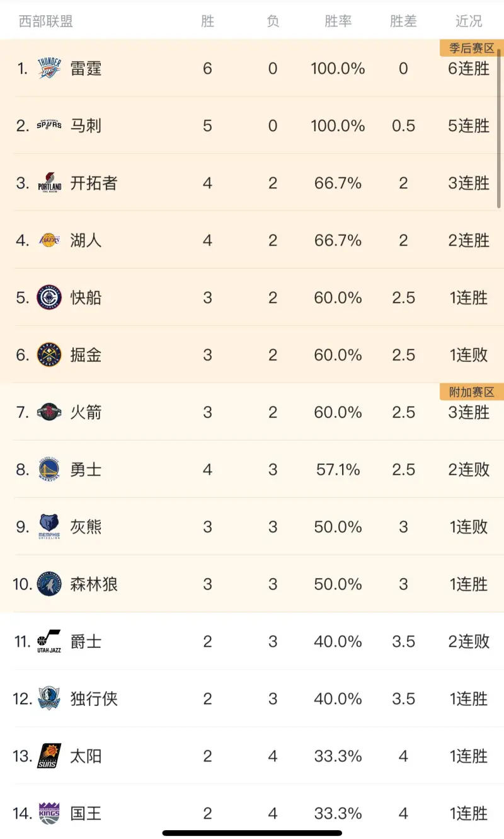Tap the Houston Rockets logo
This screenshot has height=839, width=504.
click(49, 412)
